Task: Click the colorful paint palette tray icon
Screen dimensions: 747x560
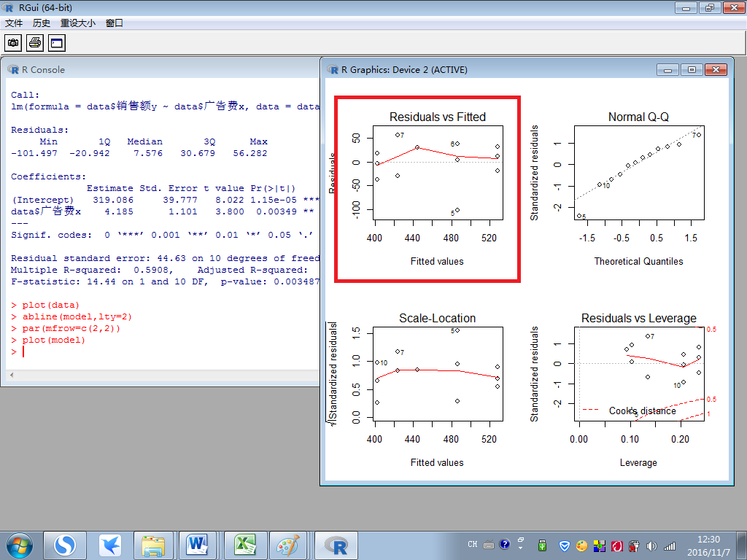Action: click(581, 545)
